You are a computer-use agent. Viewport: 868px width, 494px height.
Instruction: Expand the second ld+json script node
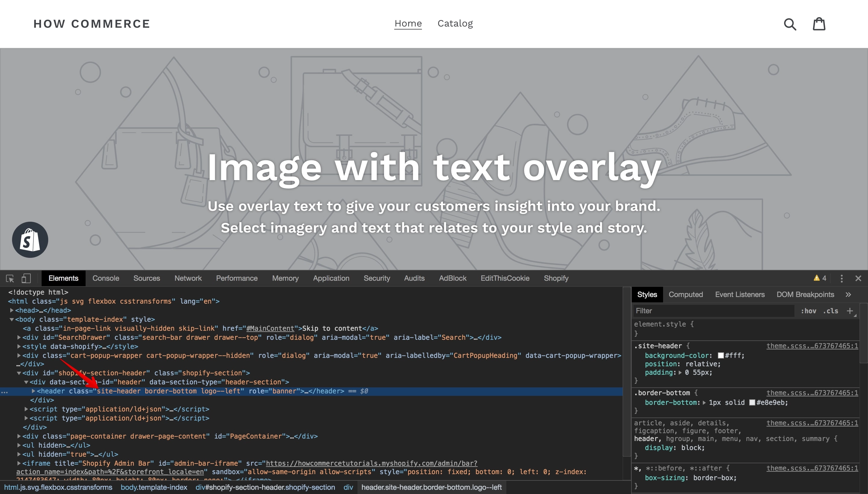click(x=26, y=418)
